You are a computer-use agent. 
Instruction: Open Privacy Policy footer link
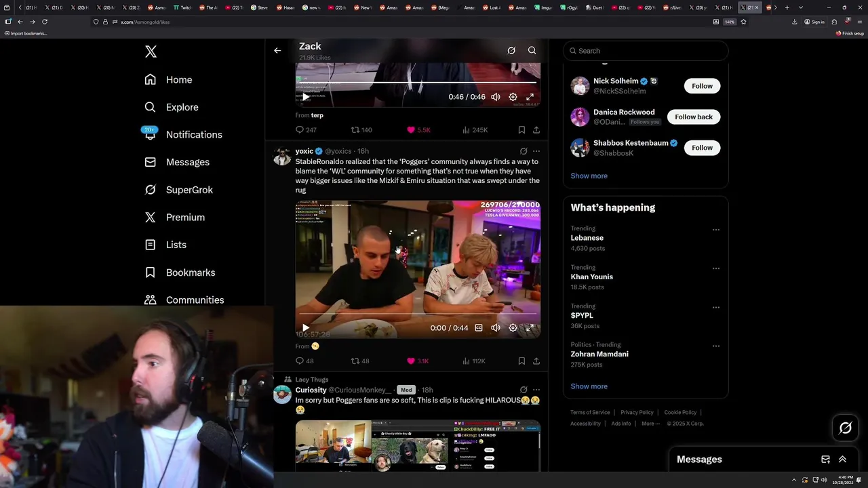click(637, 412)
